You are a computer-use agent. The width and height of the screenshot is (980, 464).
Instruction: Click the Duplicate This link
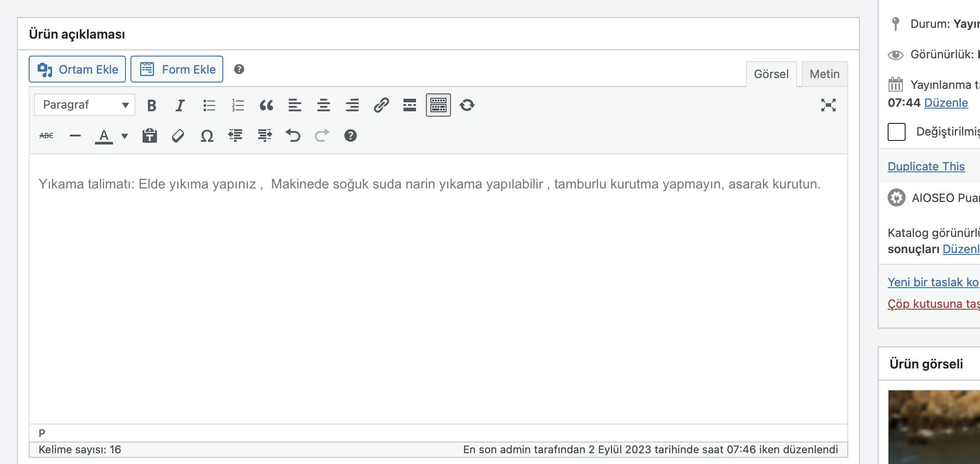[926, 166]
